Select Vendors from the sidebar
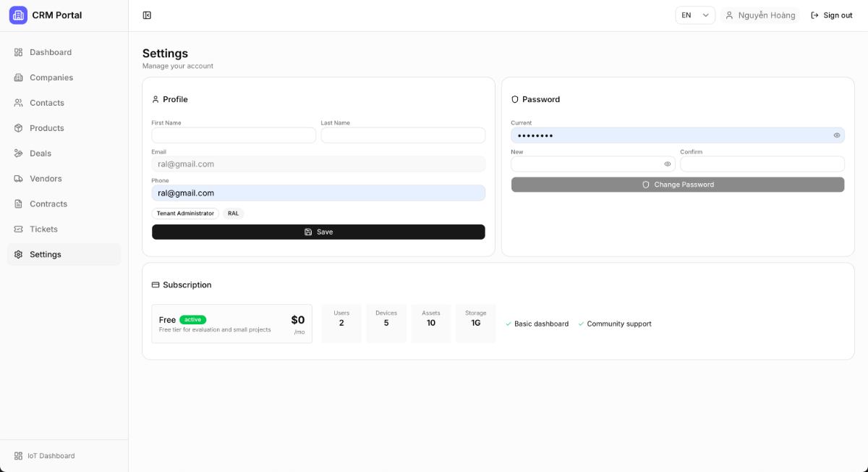The width and height of the screenshot is (868, 472). click(64, 179)
